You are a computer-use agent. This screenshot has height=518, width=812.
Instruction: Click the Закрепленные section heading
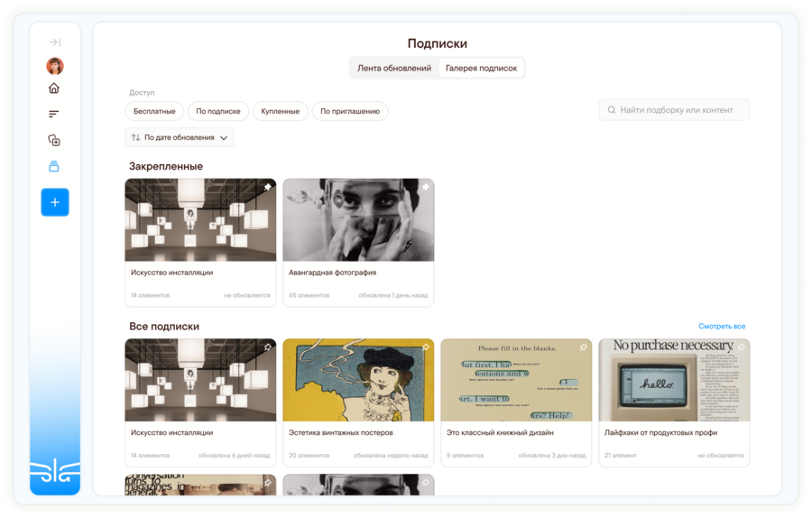166,166
